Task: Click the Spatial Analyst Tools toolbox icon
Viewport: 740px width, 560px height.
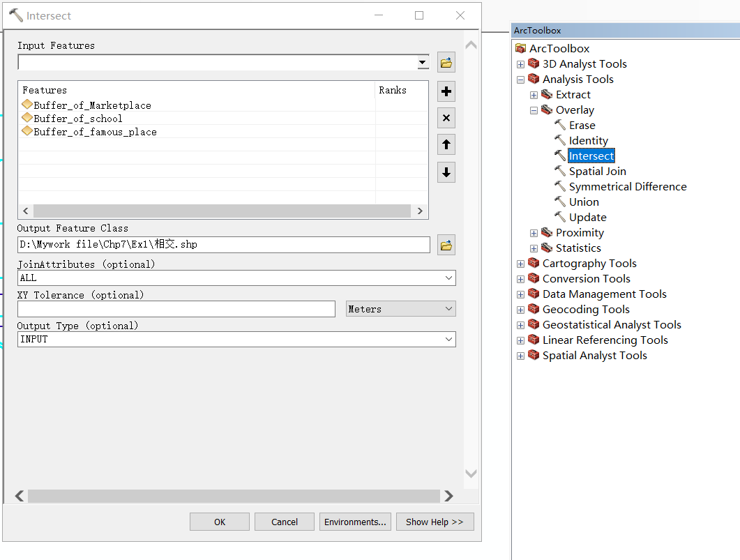Action: tap(534, 355)
